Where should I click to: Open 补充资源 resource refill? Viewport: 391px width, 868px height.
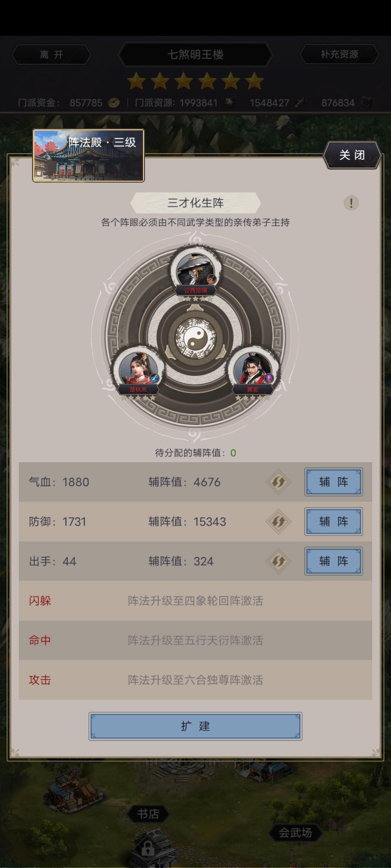click(339, 54)
